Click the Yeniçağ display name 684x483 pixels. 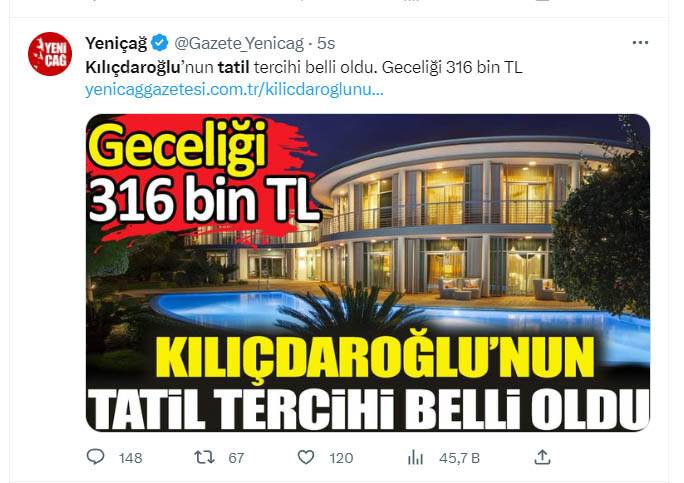(116, 43)
